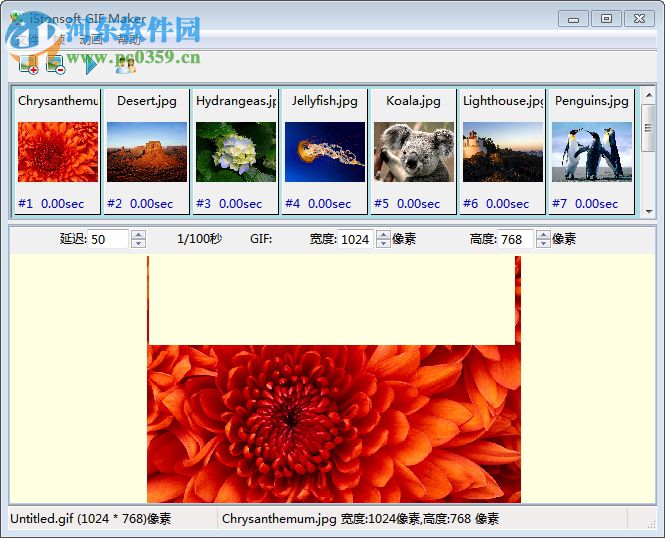This screenshot has height=538, width=665.
Task: Click the 'GIF:' label
Action: click(261, 239)
